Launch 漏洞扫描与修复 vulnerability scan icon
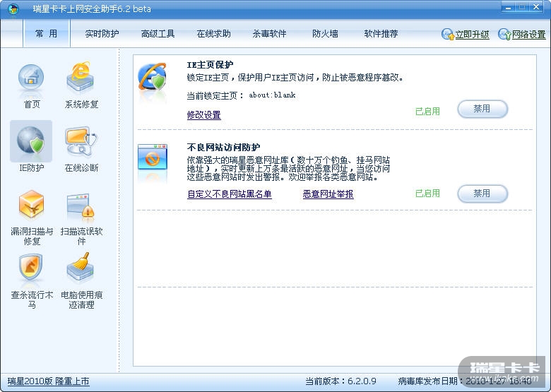The image size is (551, 392). [31, 204]
